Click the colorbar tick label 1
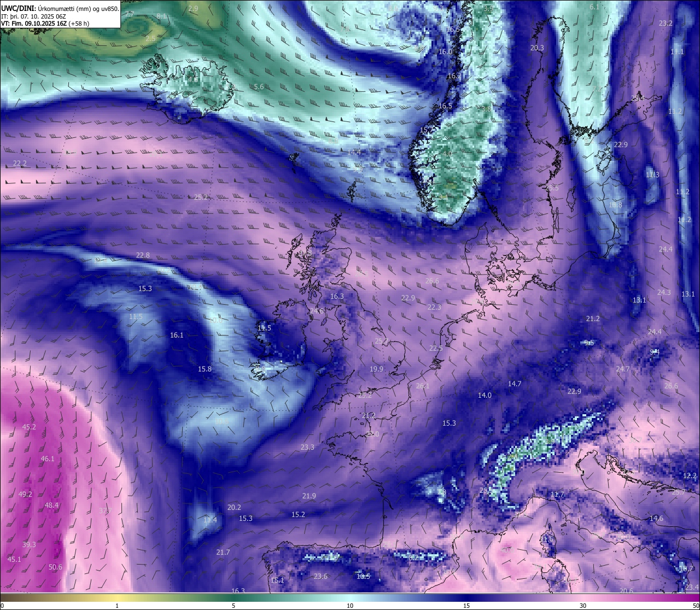 (116, 606)
